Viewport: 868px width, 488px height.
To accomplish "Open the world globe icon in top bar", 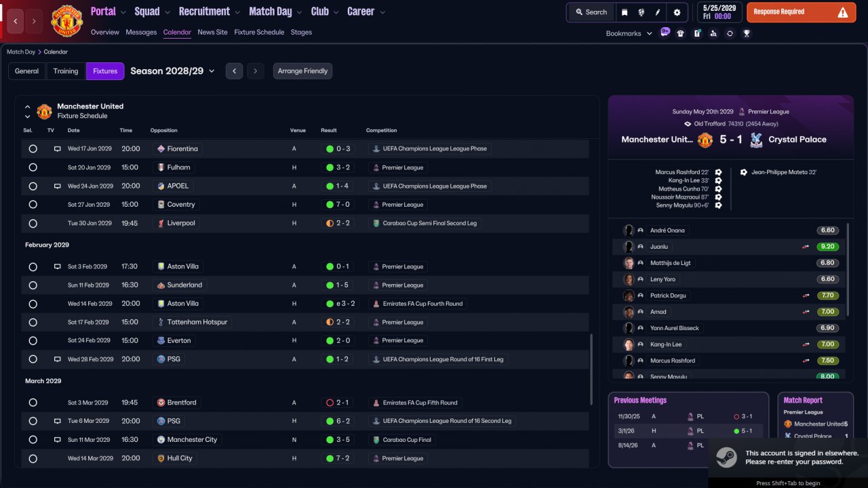I will (641, 12).
